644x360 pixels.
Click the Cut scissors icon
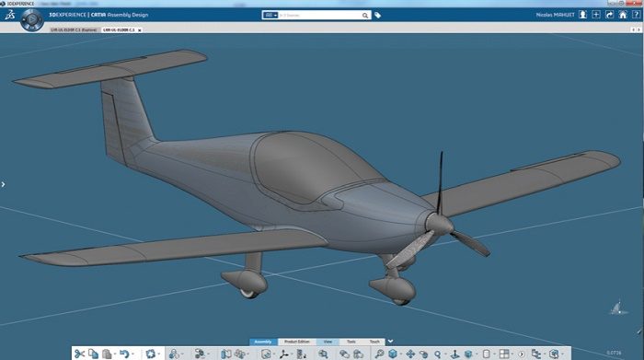pyautogui.click(x=79, y=354)
